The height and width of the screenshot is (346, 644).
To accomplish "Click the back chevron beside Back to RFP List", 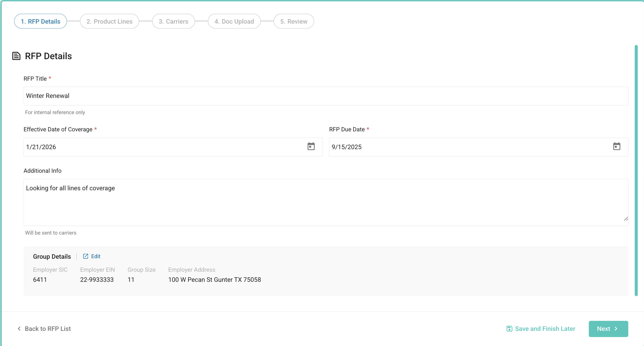I will [x=19, y=329].
